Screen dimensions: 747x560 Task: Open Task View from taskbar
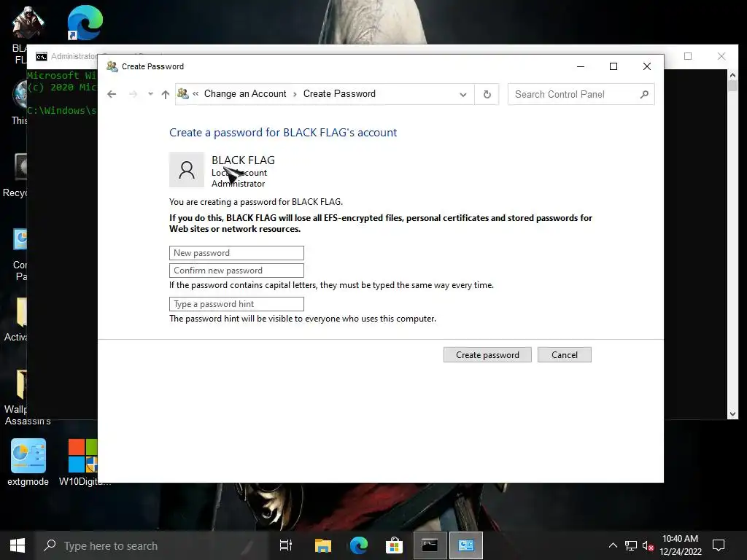coord(286,545)
